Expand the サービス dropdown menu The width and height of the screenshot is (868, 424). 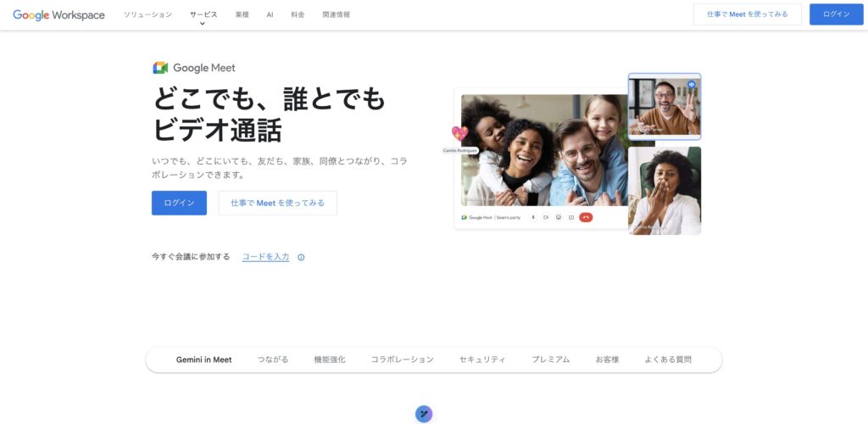[x=203, y=15]
